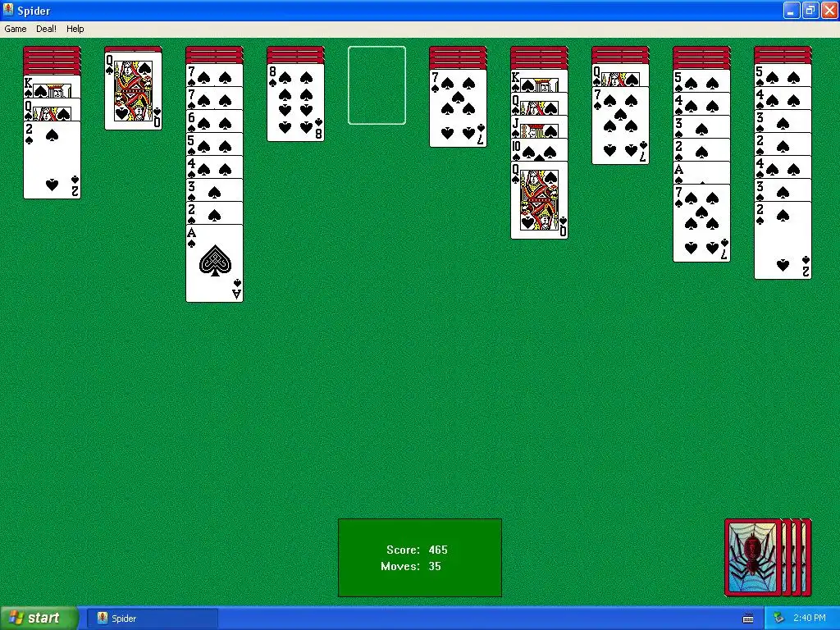Select the Ace of spades ending the third column
The height and width of the screenshot is (630, 840).
click(x=214, y=263)
